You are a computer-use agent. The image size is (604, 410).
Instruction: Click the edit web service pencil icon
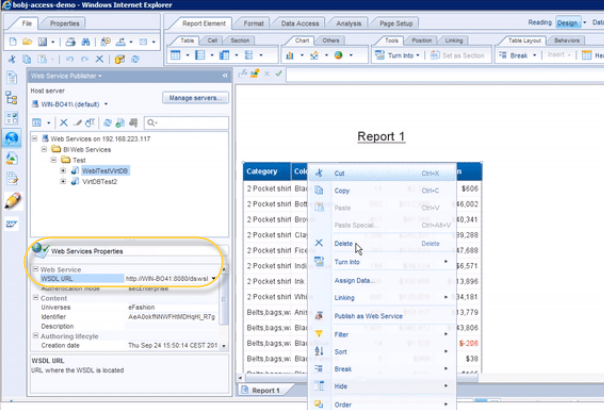click(x=77, y=123)
